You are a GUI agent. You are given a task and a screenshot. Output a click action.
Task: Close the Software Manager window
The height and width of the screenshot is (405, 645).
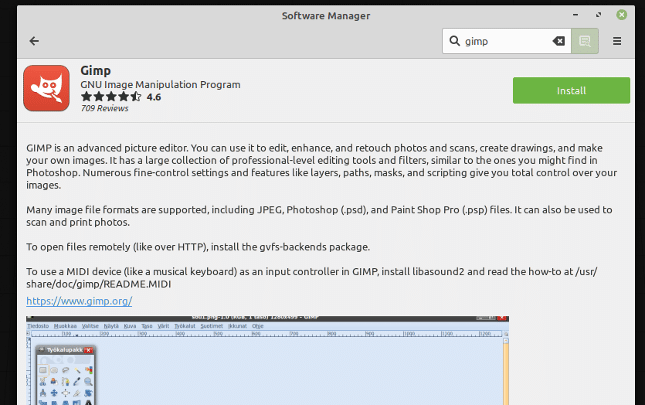point(622,15)
